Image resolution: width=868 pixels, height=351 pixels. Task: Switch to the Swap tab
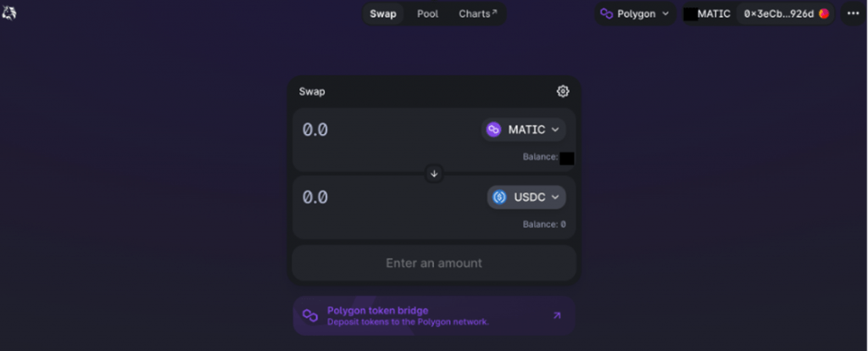(x=383, y=14)
